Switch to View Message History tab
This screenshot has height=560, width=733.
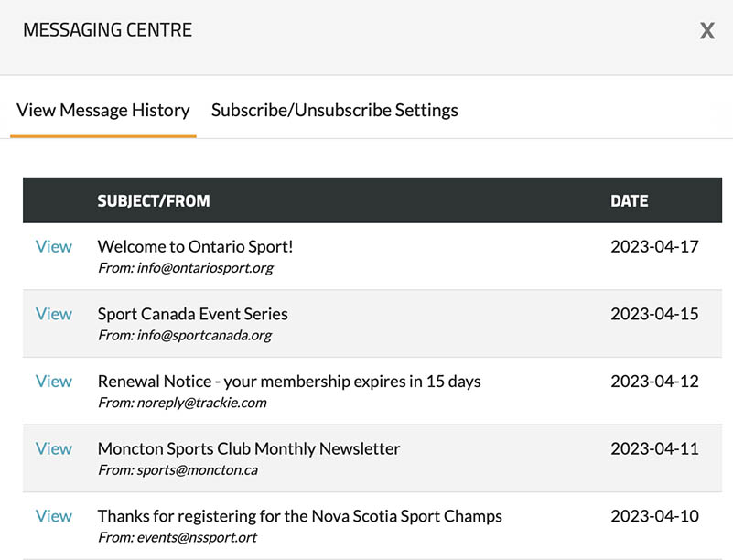pyautogui.click(x=103, y=111)
